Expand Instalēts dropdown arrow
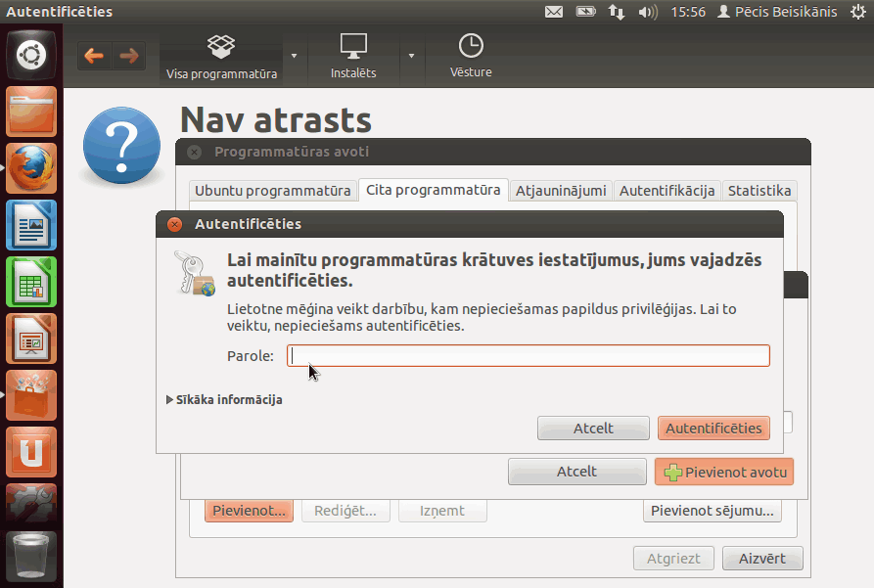Viewport: 874px width, 588px height. click(x=411, y=56)
